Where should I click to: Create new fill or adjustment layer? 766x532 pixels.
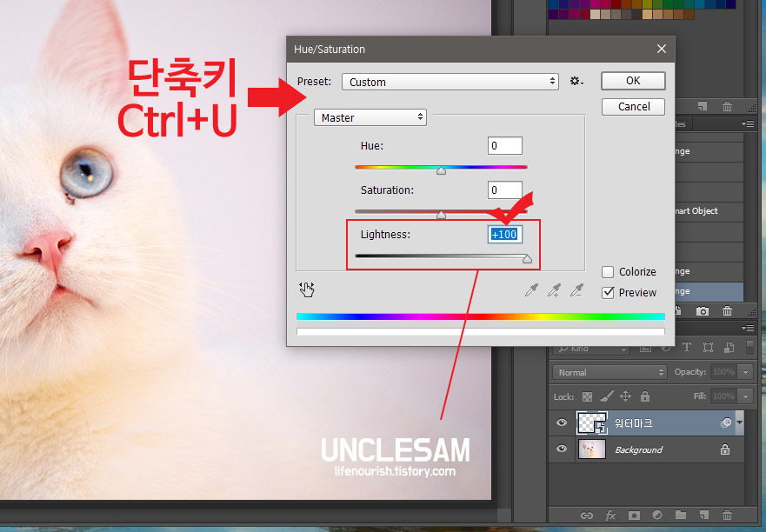click(657, 515)
